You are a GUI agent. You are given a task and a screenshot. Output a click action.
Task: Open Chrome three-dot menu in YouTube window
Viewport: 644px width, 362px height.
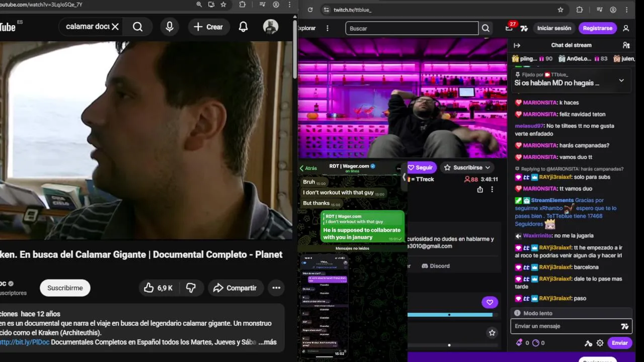pyautogui.click(x=289, y=5)
